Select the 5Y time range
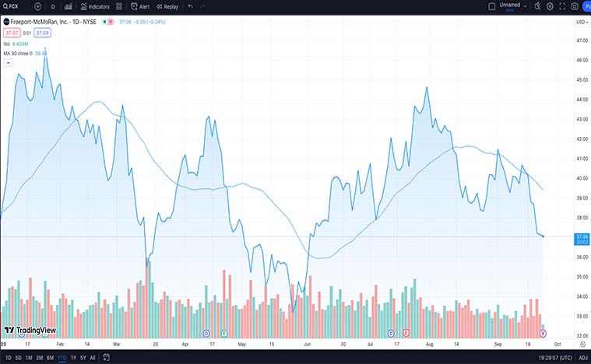Screen dimensions: 591x364 (x=83, y=358)
